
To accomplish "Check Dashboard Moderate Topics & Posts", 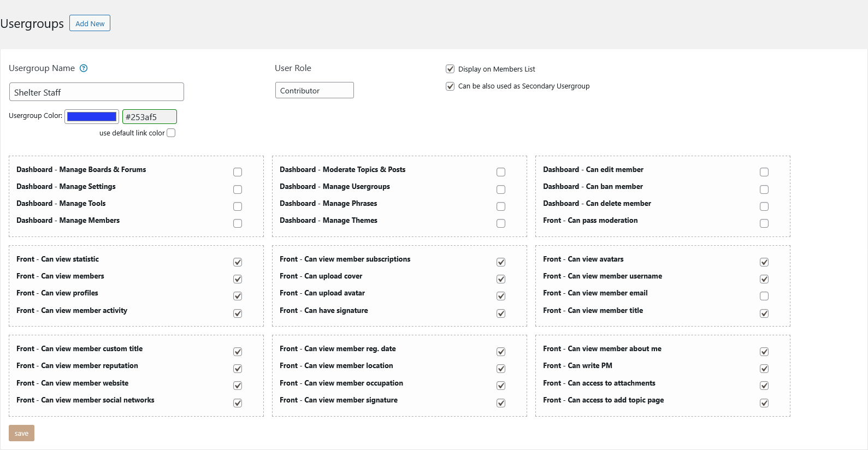I will (x=501, y=172).
